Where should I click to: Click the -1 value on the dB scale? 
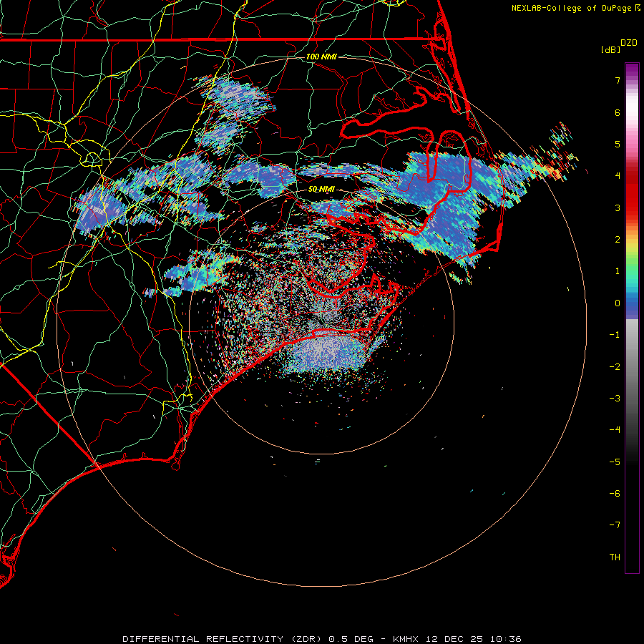(615, 335)
